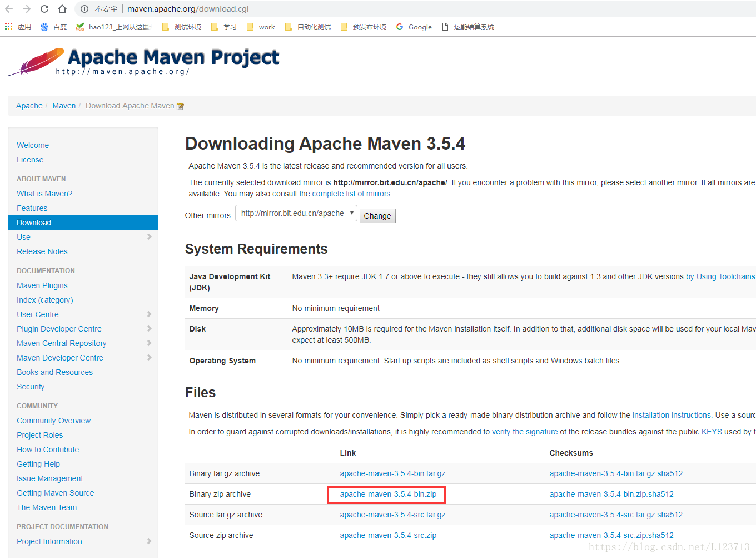This screenshot has width=756, height=558.
Task: Expand the Maven Developer Centre chevron
Action: (x=149, y=358)
